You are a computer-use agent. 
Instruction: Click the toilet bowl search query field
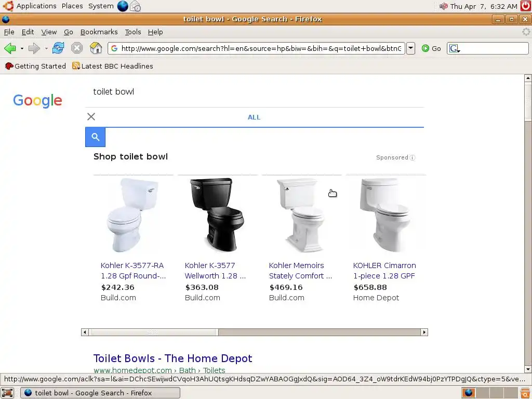coord(255,91)
